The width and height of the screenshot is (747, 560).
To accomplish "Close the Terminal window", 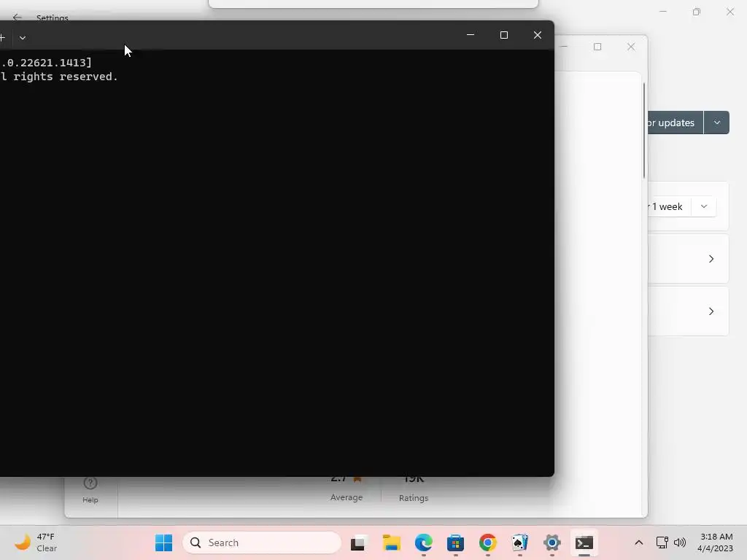I will [x=538, y=35].
